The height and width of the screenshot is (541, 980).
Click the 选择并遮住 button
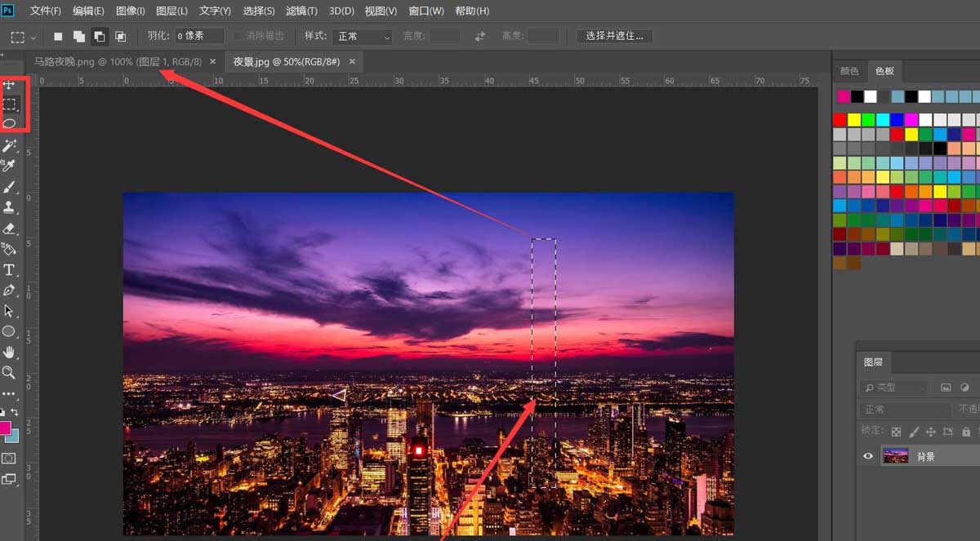pos(614,36)
